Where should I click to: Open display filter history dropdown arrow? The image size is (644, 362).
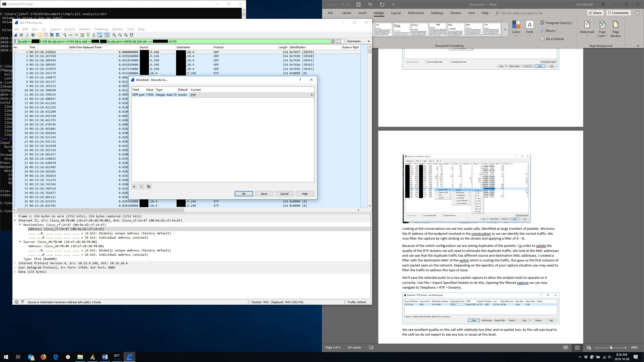click(x=344, y=41)
